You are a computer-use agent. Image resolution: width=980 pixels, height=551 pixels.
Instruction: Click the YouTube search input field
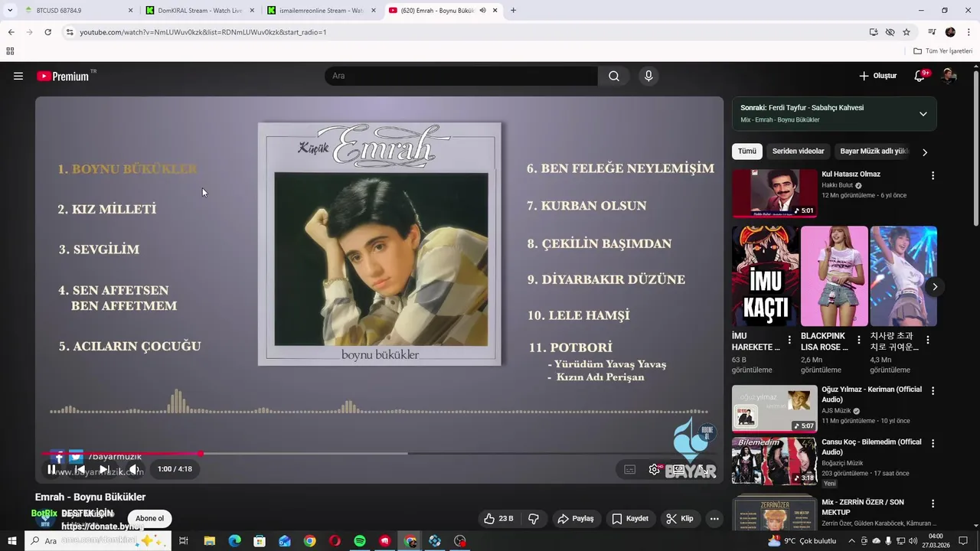point(461,76)
